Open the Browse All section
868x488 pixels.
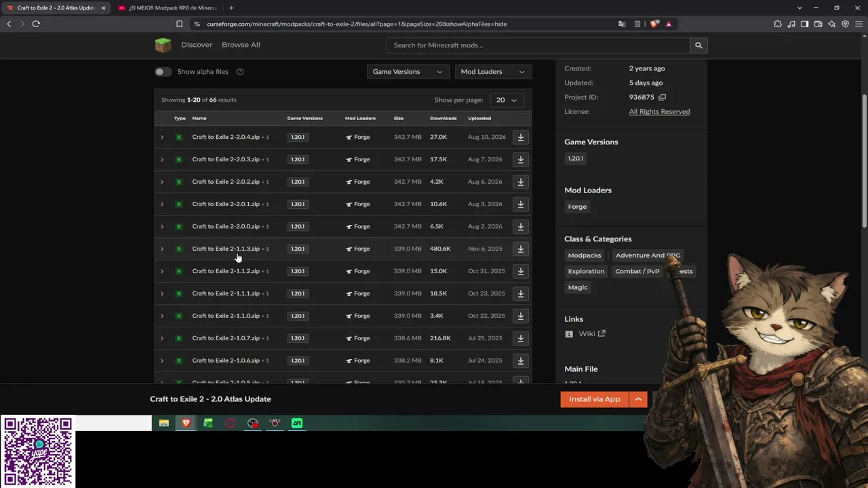[241, 45]
